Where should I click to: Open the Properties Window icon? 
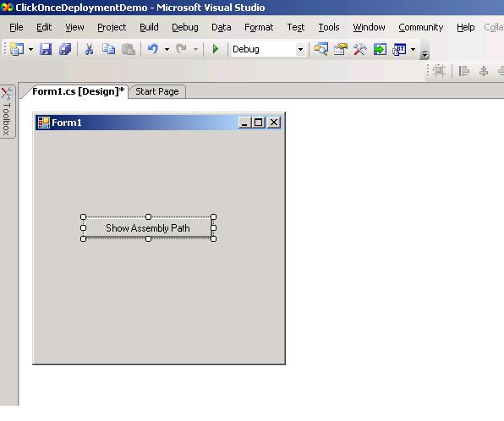[x=341, y=50]
